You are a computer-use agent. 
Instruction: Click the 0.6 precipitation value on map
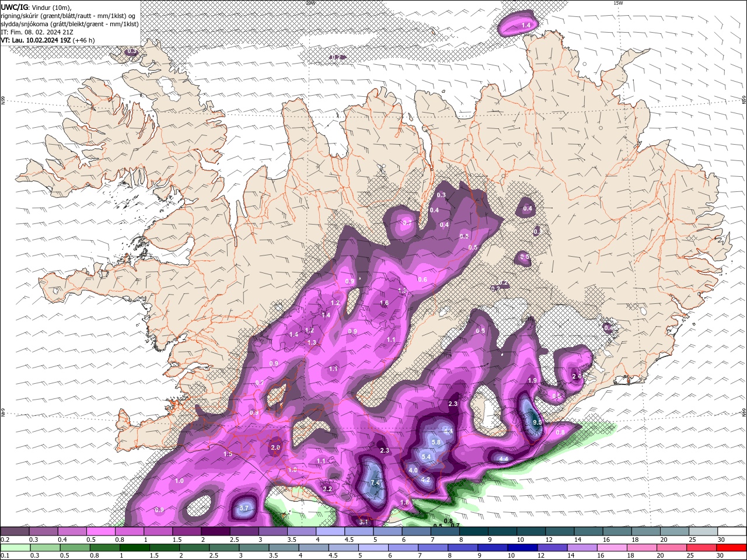tap(423, 279)
